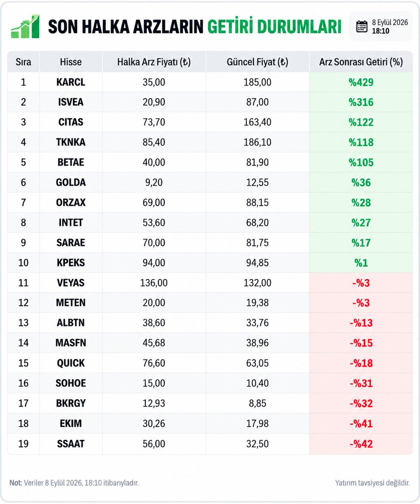Image resolution: width=420 pixels, height=504 pixels.
Task: Click the -%42 return value for SSAAT
Action: [x=361, y=444]
